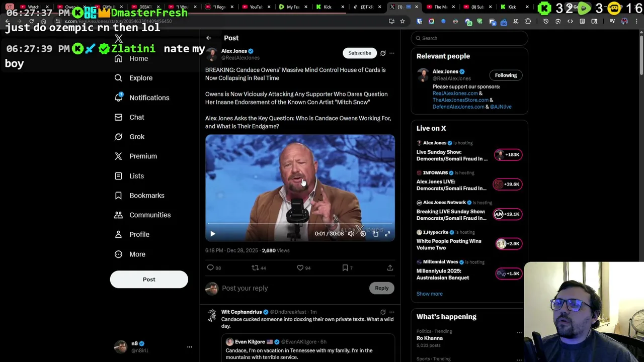Mute the video using the speaker icon
The height and width of the screenshot is (362, 644).
[x=351, y=234]
